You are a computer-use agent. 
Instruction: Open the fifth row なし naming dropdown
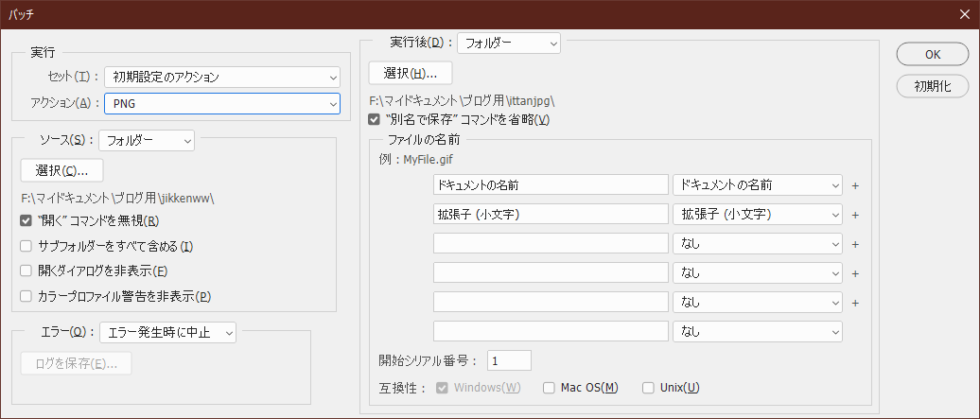(758, 302)
